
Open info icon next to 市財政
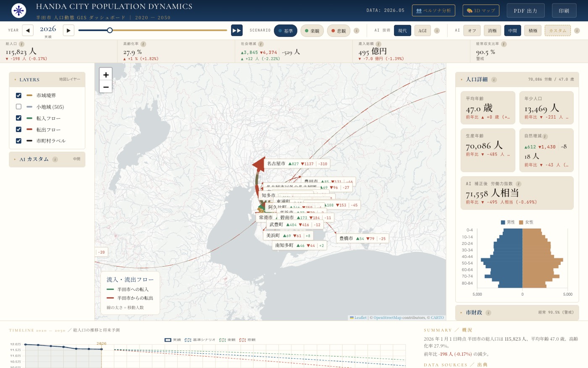coord(488,312)
